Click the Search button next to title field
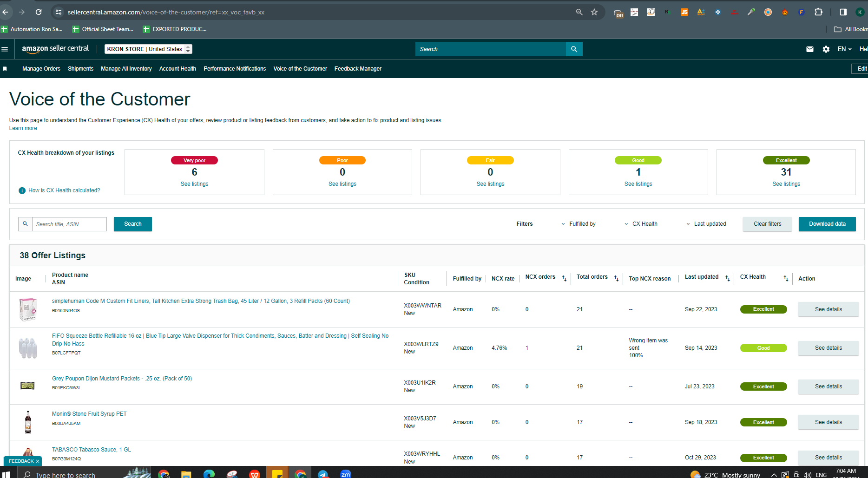 [133, 224]
